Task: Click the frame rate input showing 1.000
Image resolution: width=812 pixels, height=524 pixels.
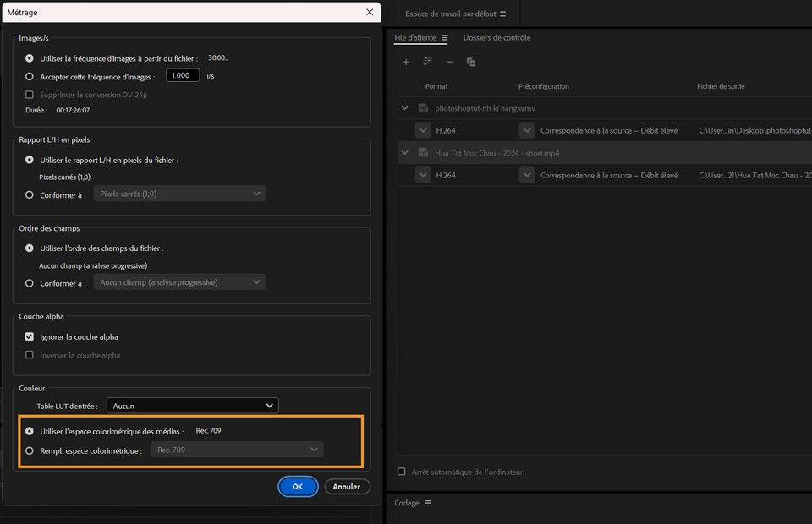Action: 182,74
